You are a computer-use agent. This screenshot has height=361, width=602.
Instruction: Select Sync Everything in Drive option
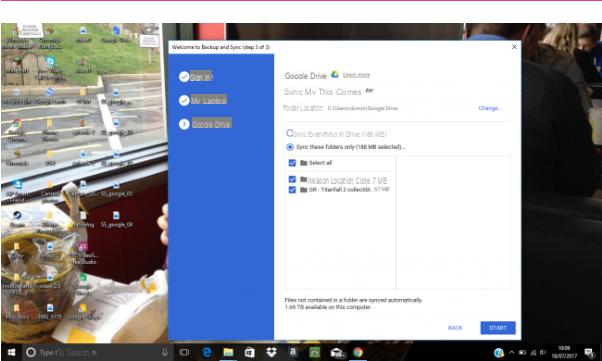click(289, 133)
